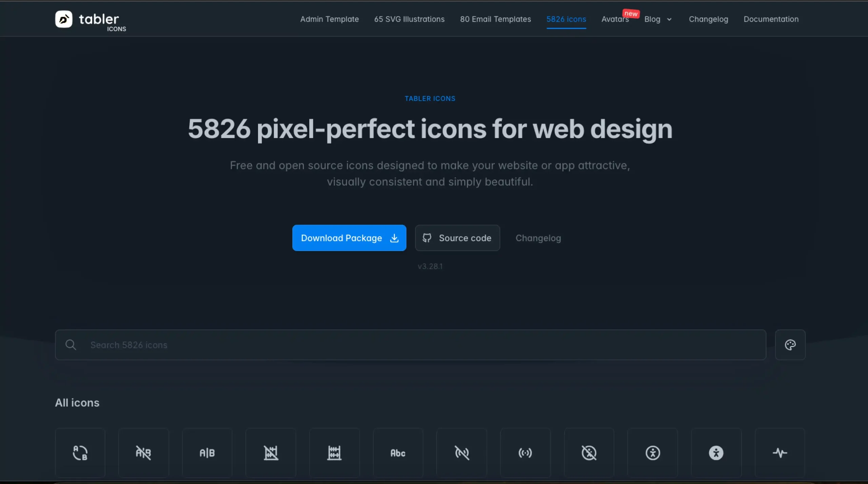Click the tabler ICONS wordmark

point(102,22)
